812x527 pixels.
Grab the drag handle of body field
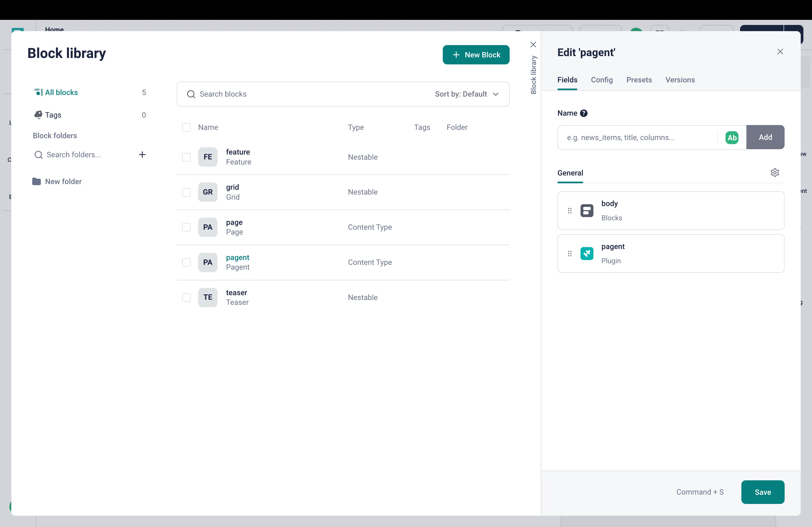point(570,211)
